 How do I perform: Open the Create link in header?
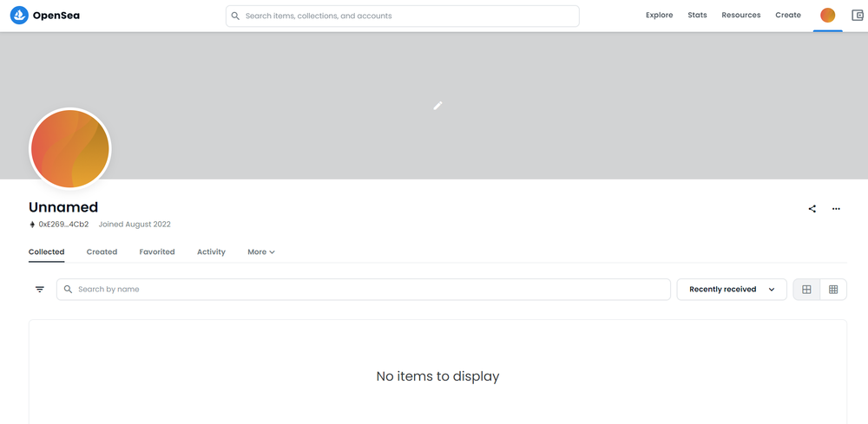pos(788,16)
